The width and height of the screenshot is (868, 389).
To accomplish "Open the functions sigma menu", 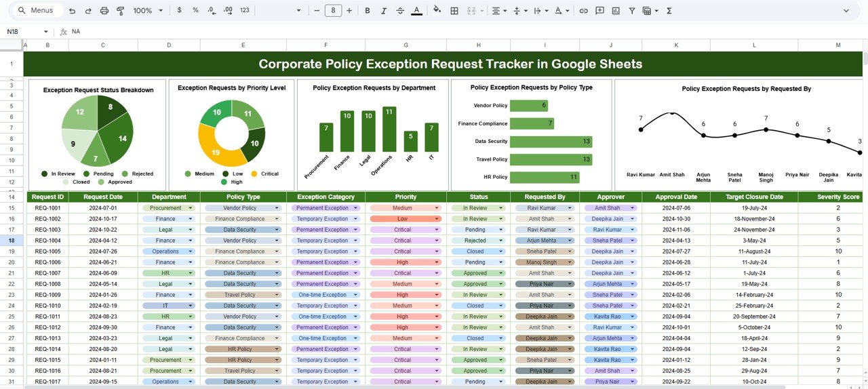I will (669, 11).
